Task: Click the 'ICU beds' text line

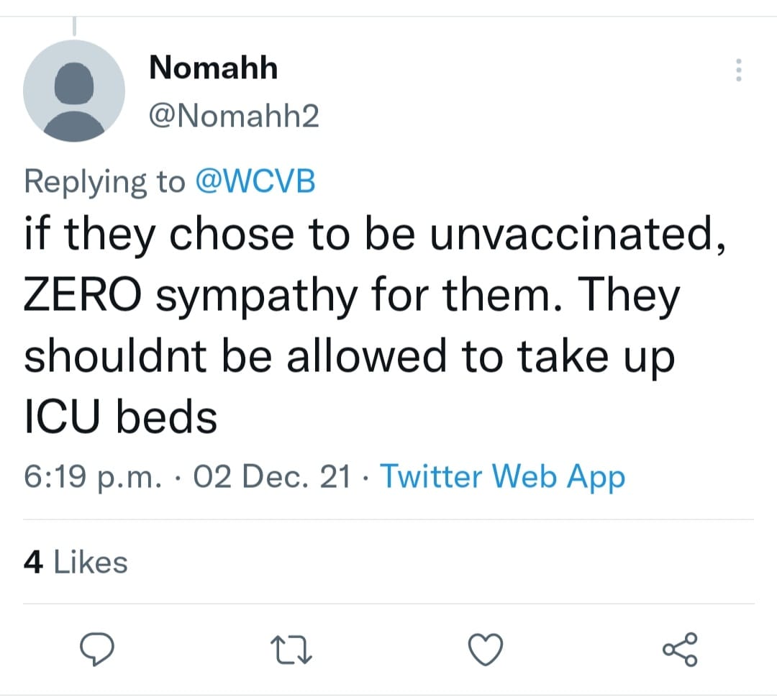Action: [x=120, y=418]
